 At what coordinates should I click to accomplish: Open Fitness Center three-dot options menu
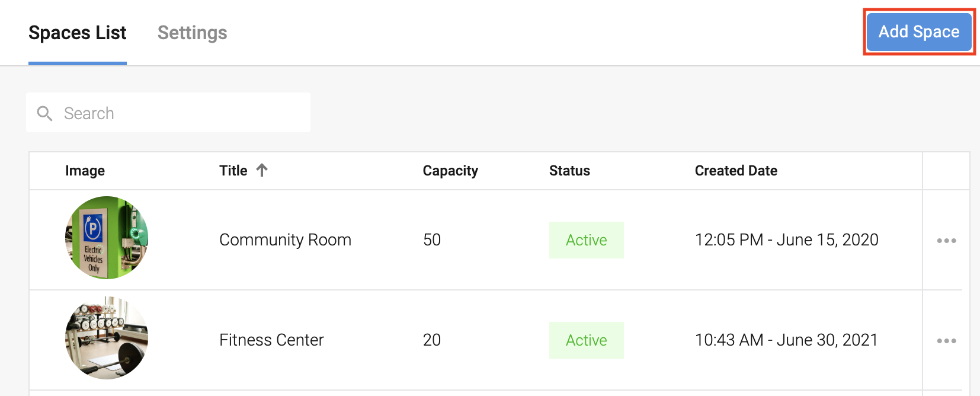tap(946, 341)
